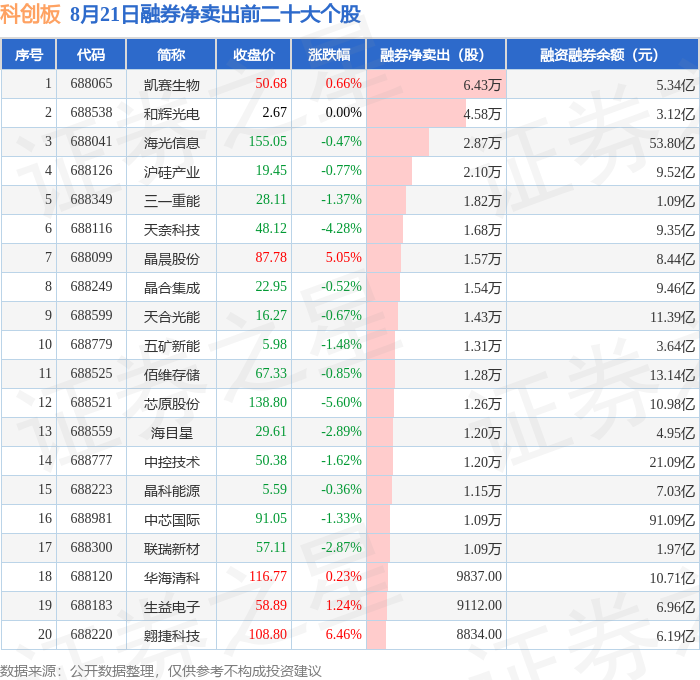Click net sell value 4.58万
The width and height of the screenshot is (700, 680).
482,113
